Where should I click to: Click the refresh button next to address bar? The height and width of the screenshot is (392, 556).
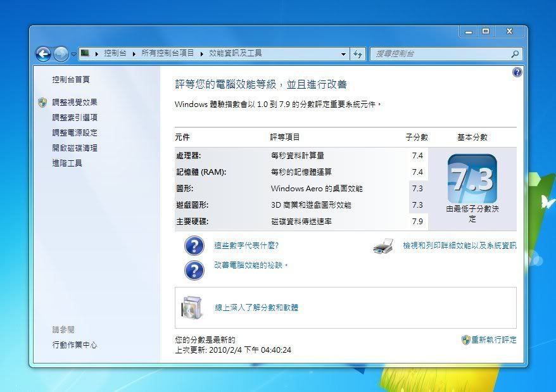[358, 54]
